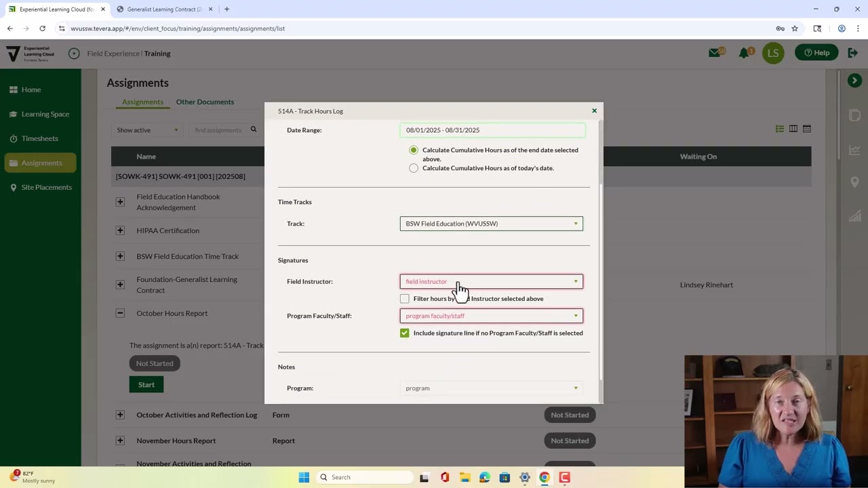Switch to column view icon
The image size is (868, 488).
pos(793,129)
